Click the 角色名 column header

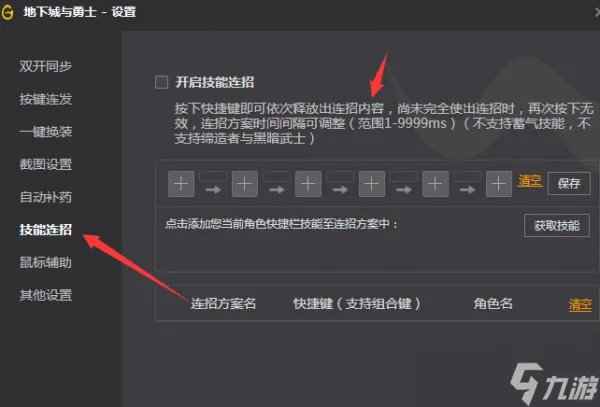pyautogui.click(x=493, y=304)
